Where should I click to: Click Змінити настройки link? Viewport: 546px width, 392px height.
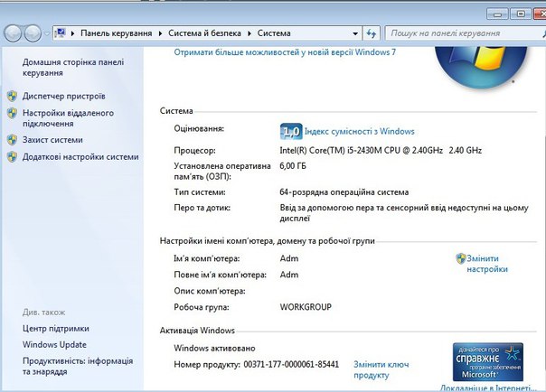(487, 264)
